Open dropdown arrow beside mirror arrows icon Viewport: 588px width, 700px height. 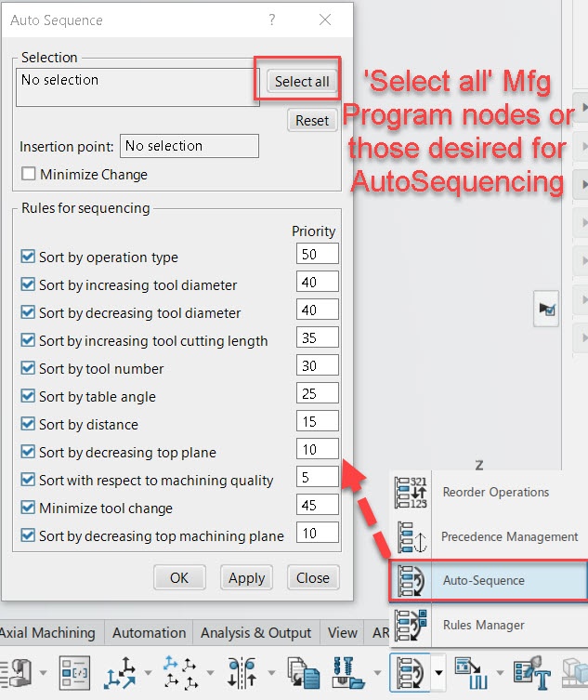(x=271, y=672)
